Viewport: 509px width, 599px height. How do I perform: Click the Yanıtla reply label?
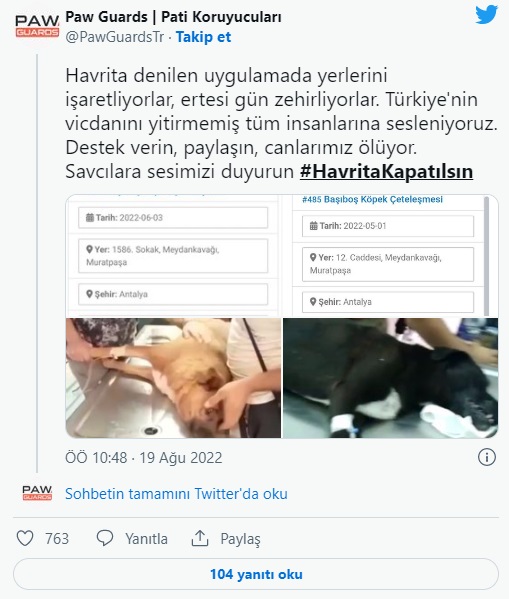[x=146, y=539]
